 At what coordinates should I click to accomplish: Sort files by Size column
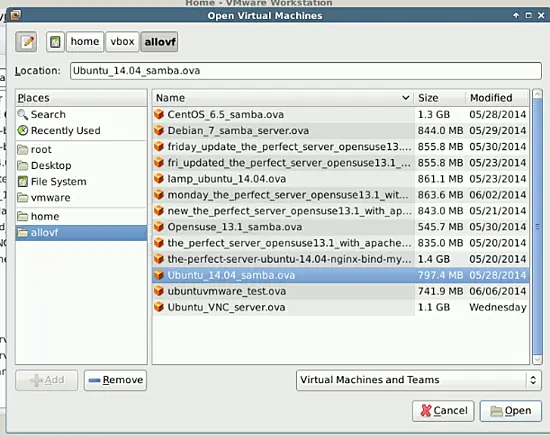coord(440,98)
